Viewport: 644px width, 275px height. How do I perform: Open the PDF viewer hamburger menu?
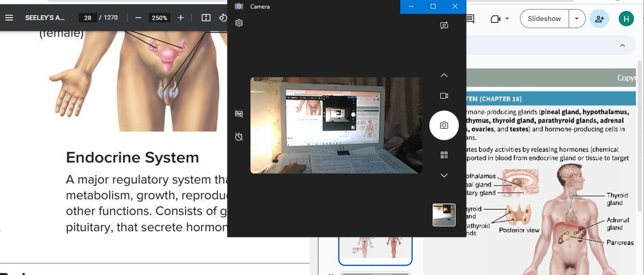tap(9, 18)
